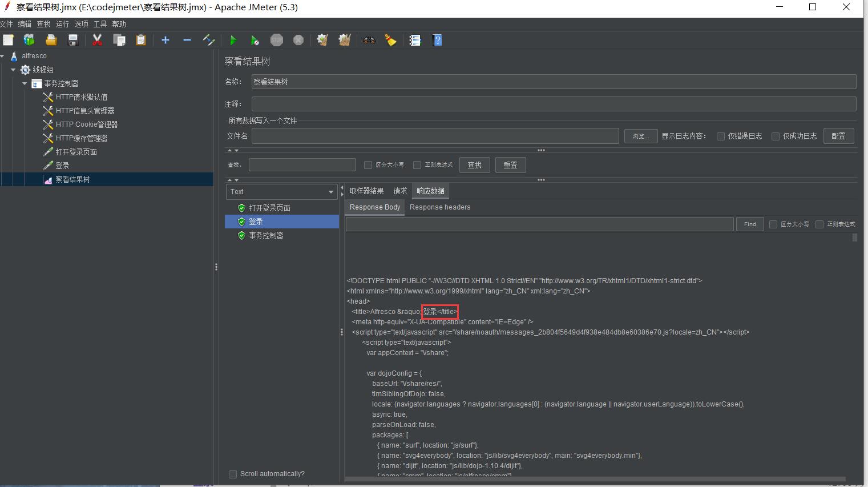Open the Text renderer dropdown

(x=282, y=192)
